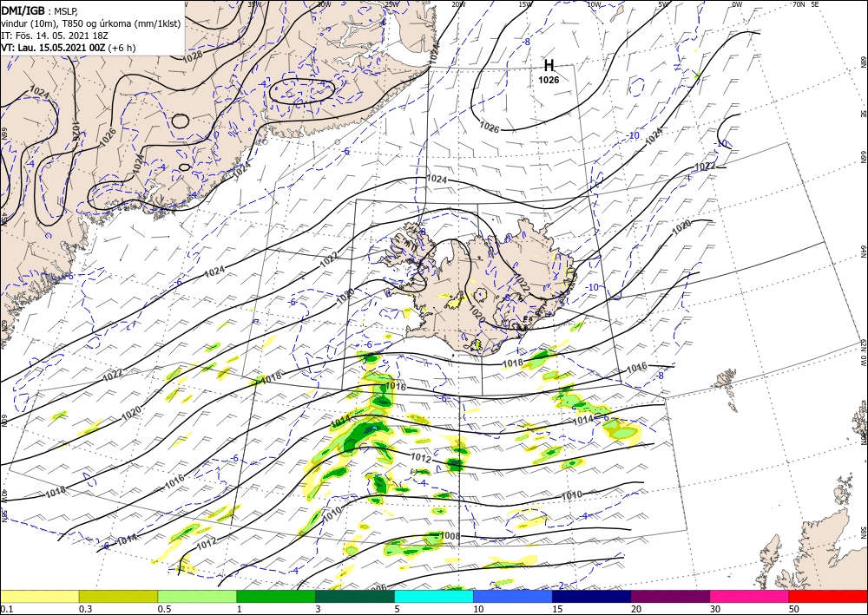Click the legend scale value 0.5
The width and height of the screenshot is (868, 615).
pos(163,609)
